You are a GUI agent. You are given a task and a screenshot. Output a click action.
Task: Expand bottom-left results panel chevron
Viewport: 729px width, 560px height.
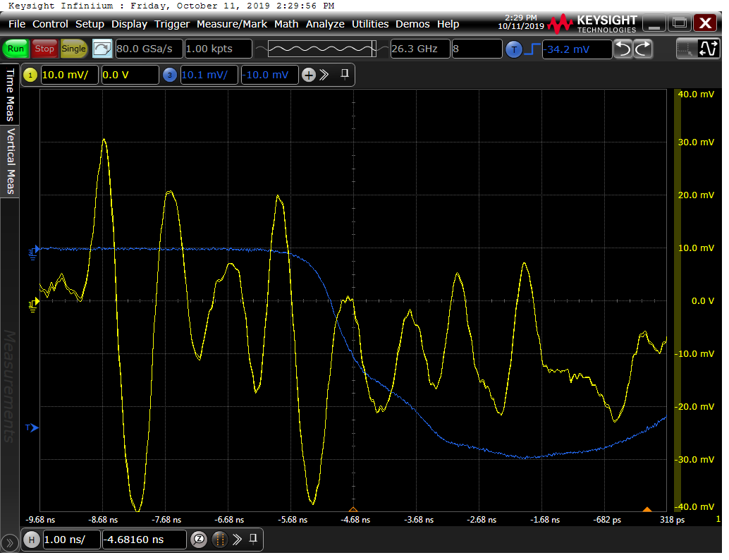click(x=9, y=543)
